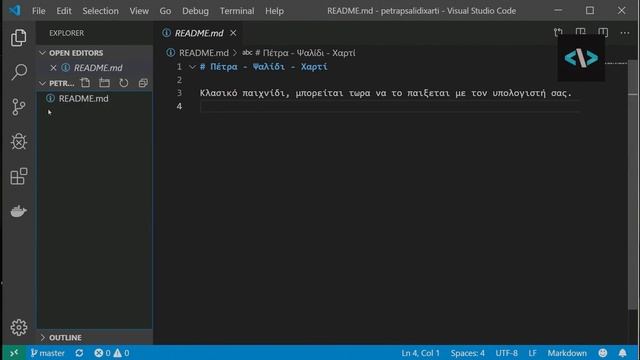Open the Source Control view
The image size is (640, 360).
pos(18,107)
